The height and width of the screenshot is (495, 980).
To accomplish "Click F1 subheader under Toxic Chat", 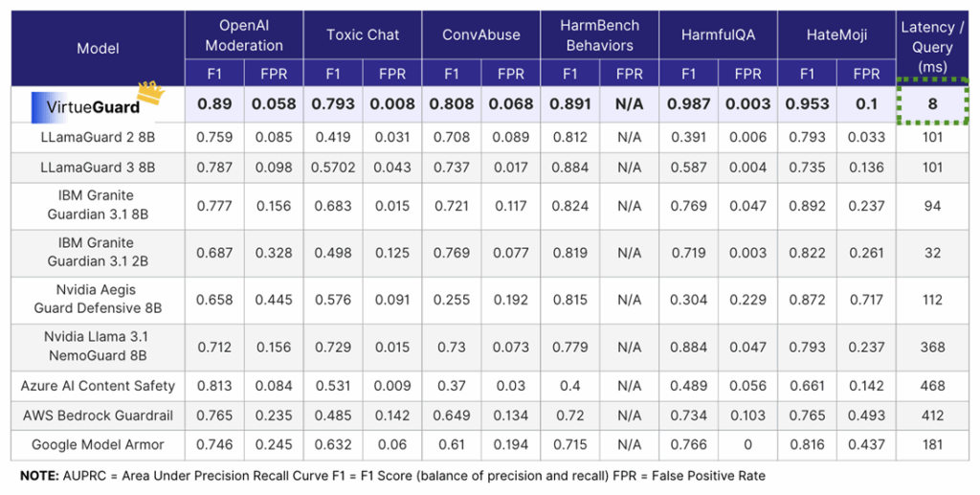I will [x=333, y=74].
